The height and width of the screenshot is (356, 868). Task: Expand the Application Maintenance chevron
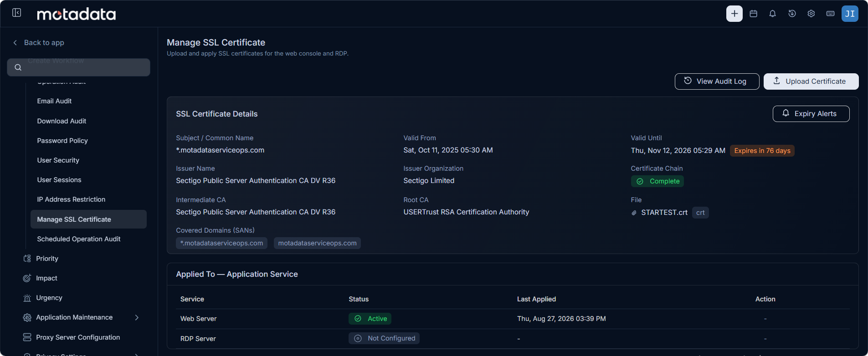tap(137, 317)
